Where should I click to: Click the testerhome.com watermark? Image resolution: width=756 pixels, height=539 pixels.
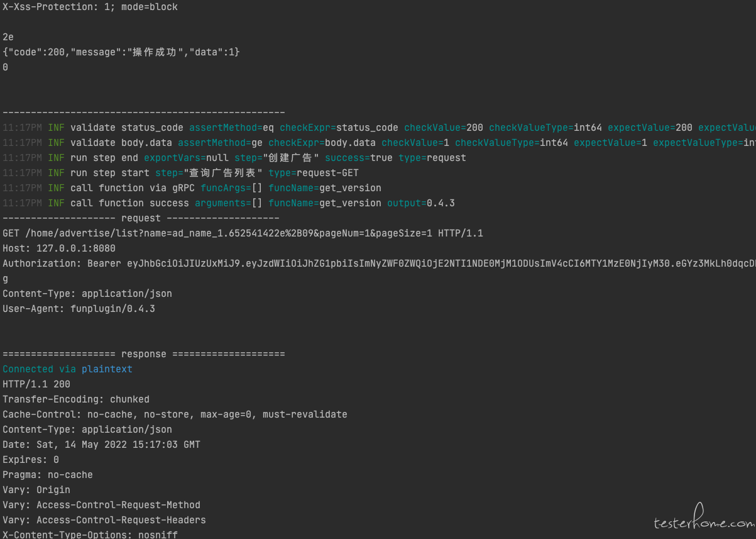click(x=704, y=518)
